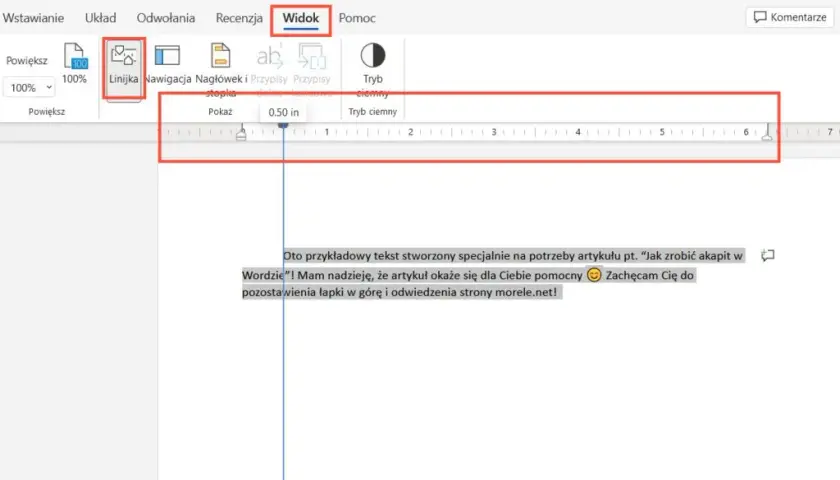
Task: Click the ruler at the 5 inch mark
Action: click(x=662, y=132)
